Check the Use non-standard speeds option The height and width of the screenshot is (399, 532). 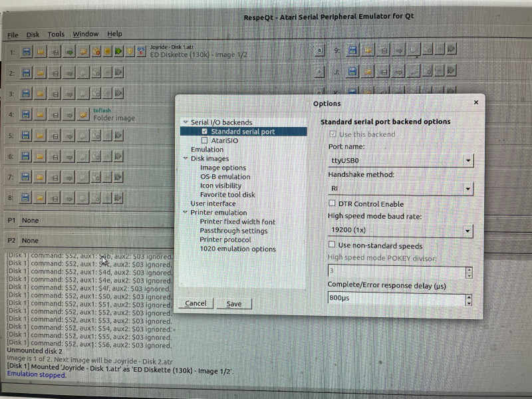tap(332, 245)
